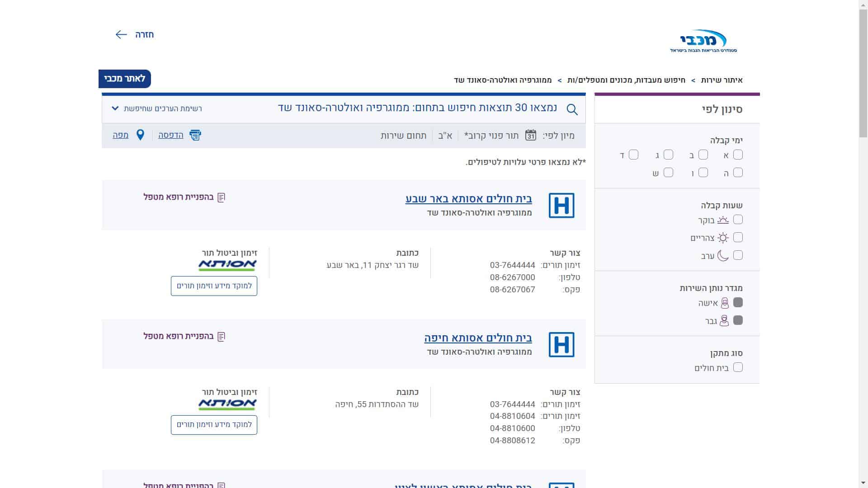Click Assuta logo in Beer Sheva card

(227, 265)
